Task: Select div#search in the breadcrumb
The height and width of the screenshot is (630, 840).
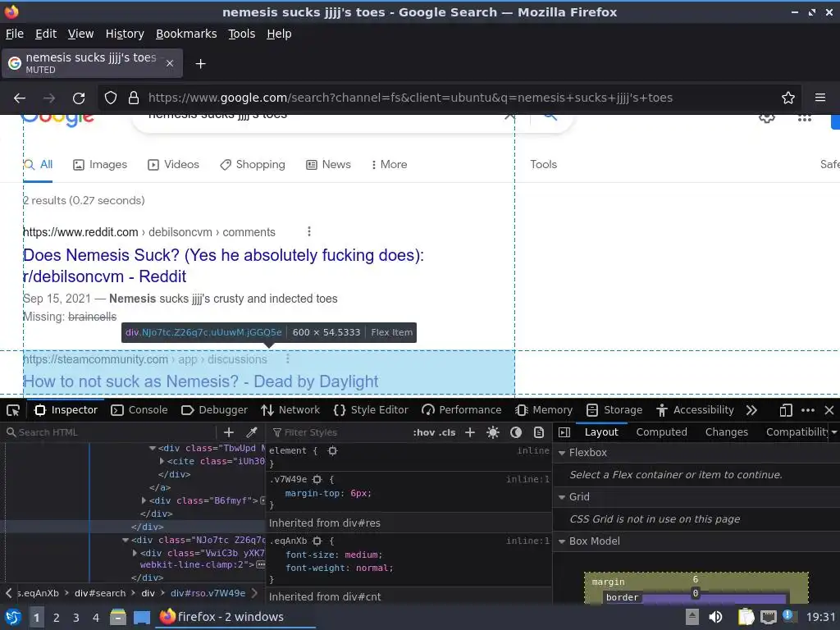Action: click(x=100, y=594)
